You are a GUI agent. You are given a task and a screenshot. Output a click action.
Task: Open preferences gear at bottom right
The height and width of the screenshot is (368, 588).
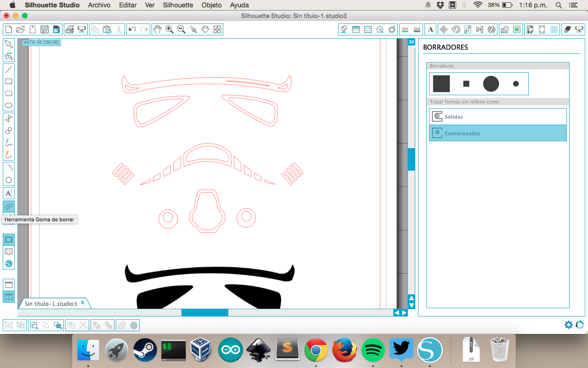[x=569, y=325]
